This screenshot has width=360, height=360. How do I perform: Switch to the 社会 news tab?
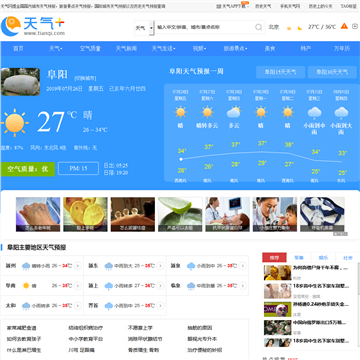348,258
